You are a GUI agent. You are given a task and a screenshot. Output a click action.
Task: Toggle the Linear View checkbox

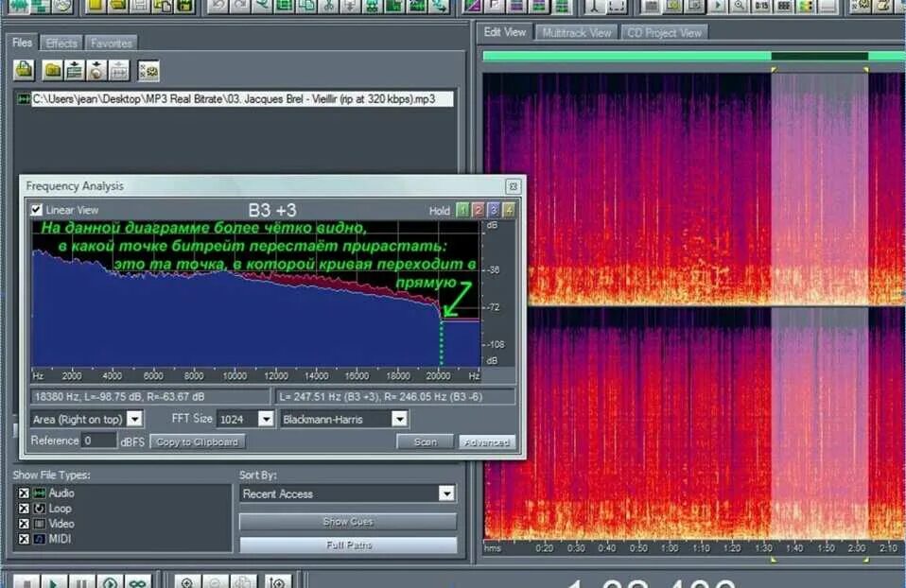36,210
